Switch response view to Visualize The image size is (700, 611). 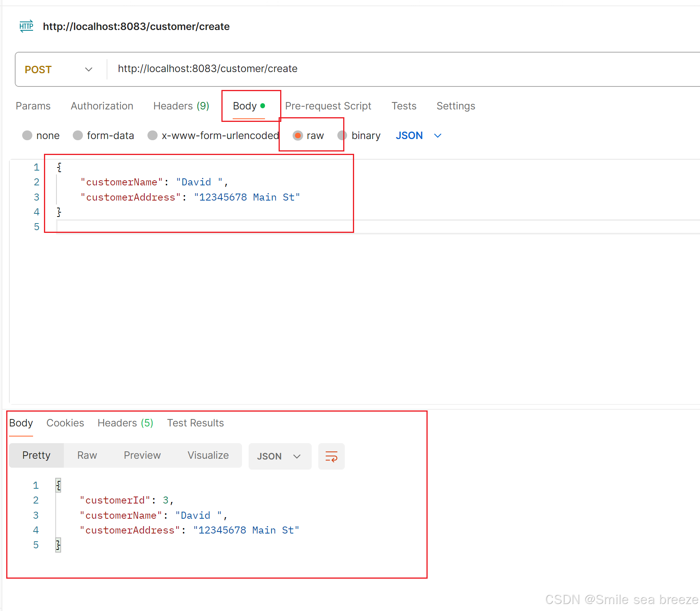208,455
